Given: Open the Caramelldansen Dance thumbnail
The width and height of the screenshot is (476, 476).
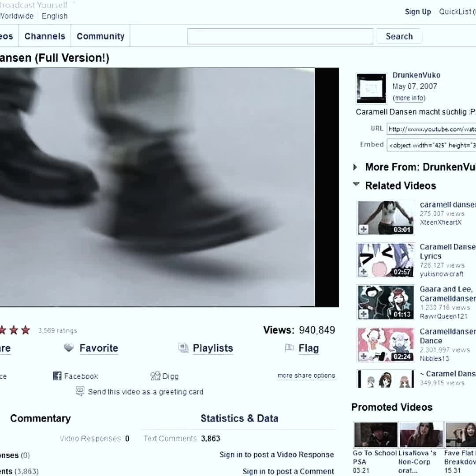Looking at the screenshot, I should tap(386, 344).
